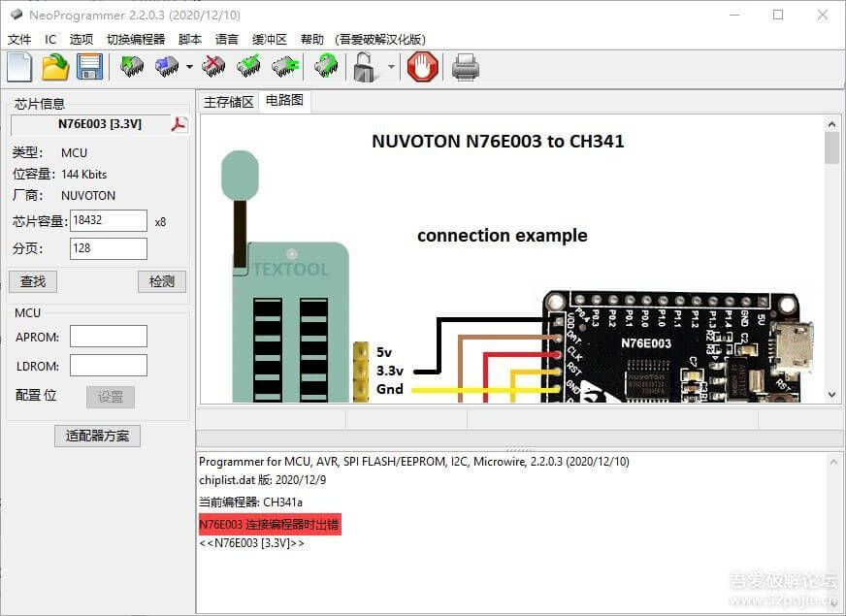This screenshot has height=616, width=846.
Task: Click the 'NUVOTON N76E003 to CH341' diagram title
Action: pos(498,142)
